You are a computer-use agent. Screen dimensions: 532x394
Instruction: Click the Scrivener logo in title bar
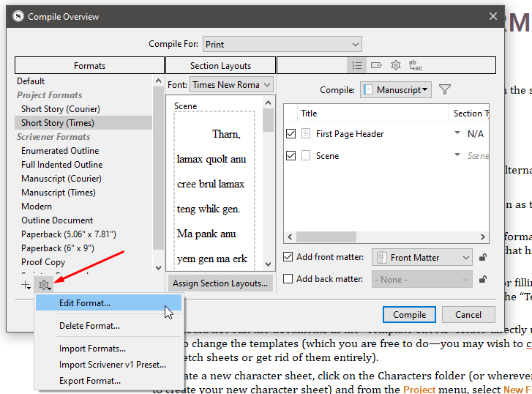pos(18,16)
